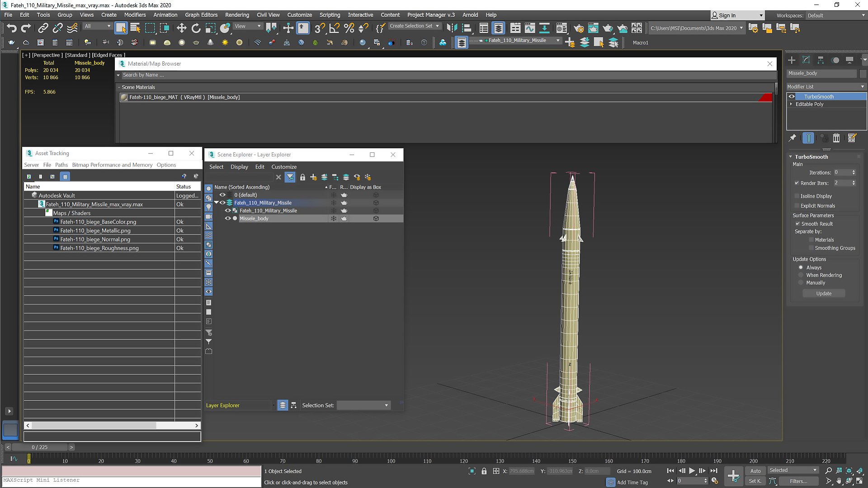Activate the Select Object tool
The height and width of the screenshot is (488, 868).
[121, 28]
